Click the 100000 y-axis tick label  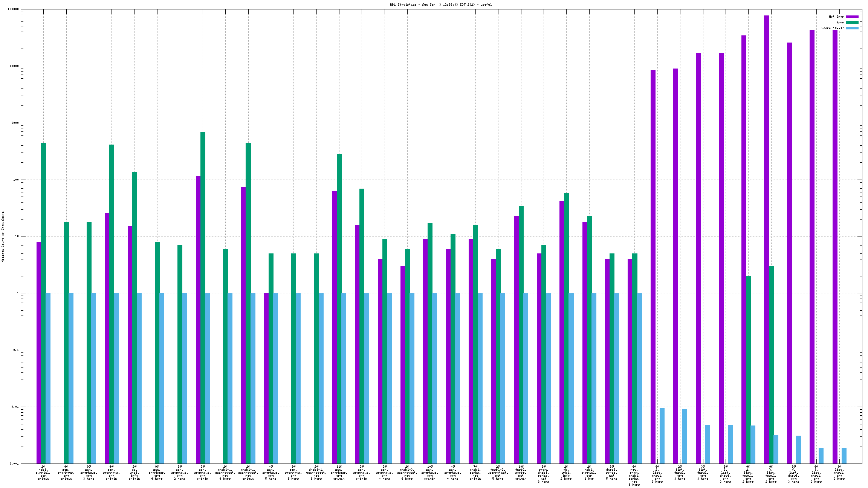(x=13, y=9)
